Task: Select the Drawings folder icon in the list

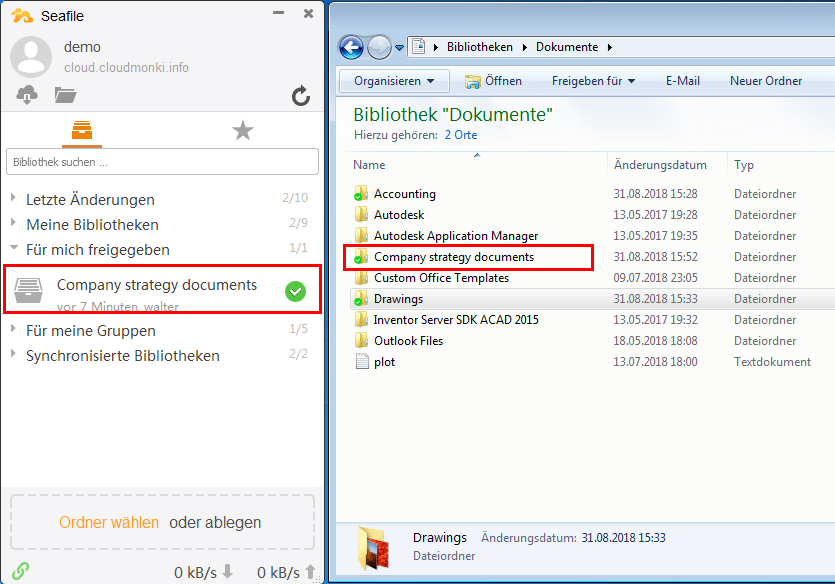Action: [361, 299]
